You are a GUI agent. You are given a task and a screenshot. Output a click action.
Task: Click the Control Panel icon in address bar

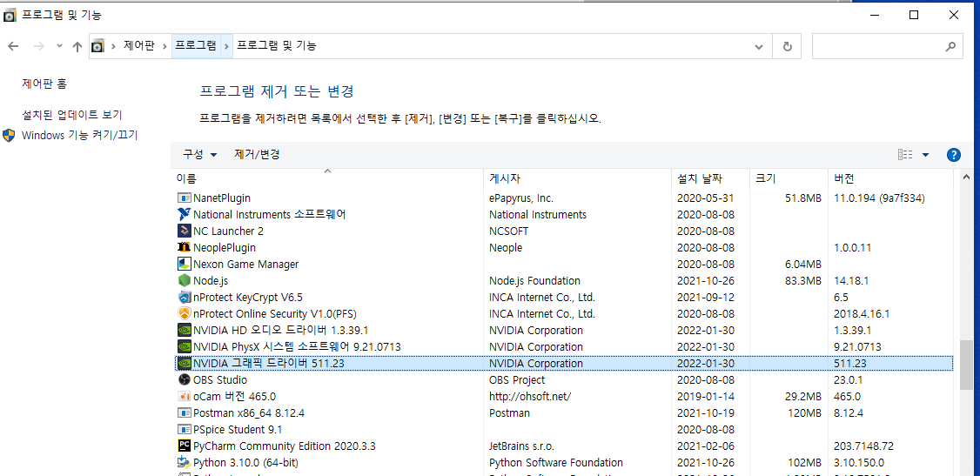[97, 46]
